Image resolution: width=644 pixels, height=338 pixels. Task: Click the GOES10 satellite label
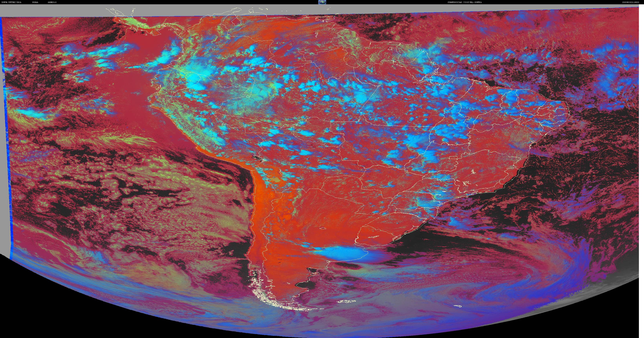(x=52, y=2)
